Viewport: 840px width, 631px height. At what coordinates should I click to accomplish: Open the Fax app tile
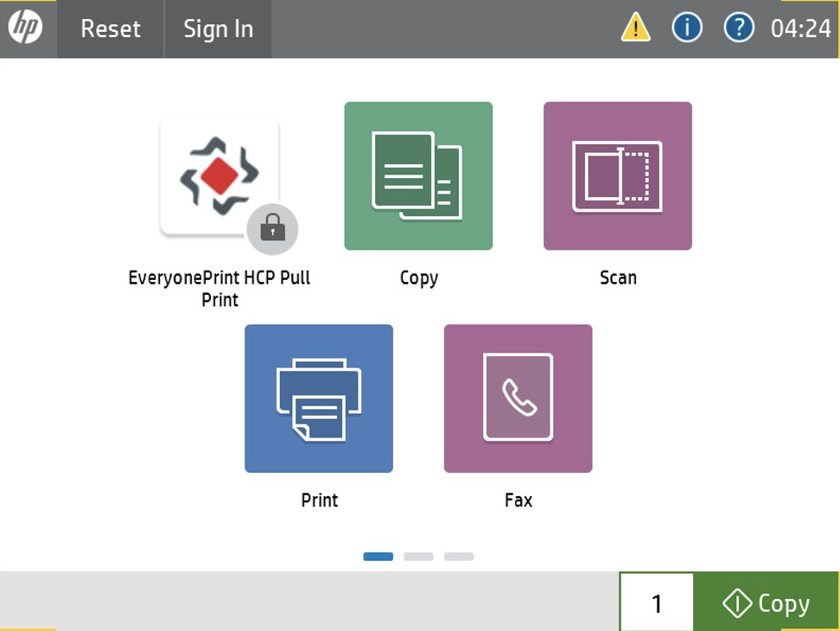tap(518, 398)
